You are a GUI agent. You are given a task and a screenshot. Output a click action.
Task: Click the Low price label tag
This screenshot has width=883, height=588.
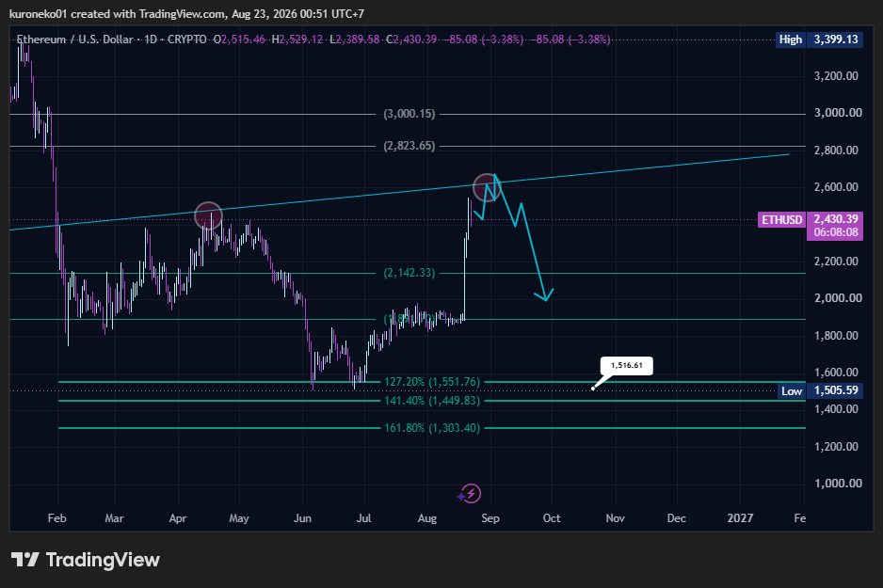791,390
